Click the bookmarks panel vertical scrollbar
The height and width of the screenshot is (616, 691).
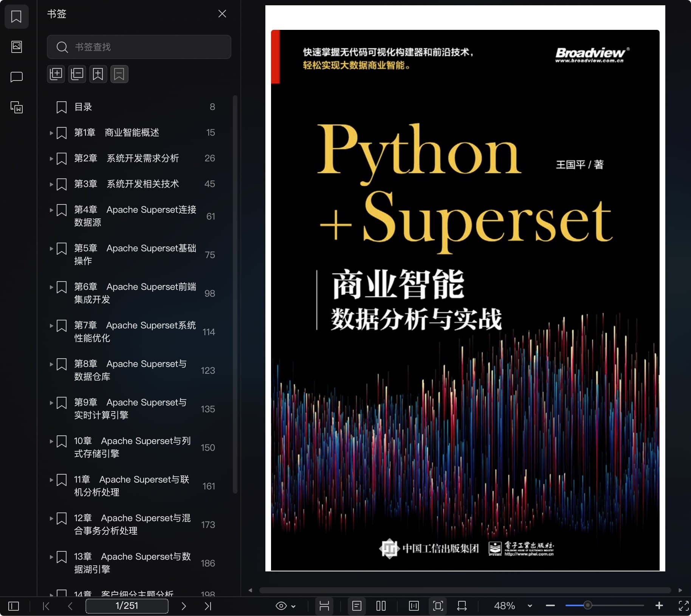pyautogui.click(x=235, y=295)
